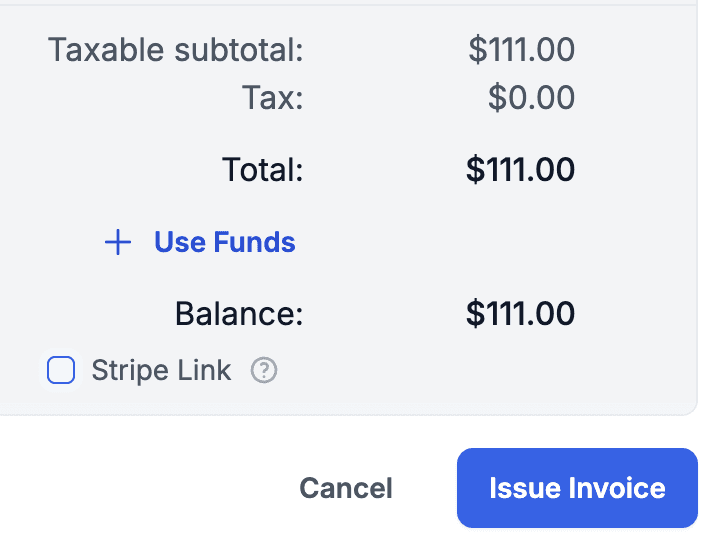Click the white margin right of totals panel
Image resolution: width=710 pixels, height=544 pixels.
(x=704, y=200)
